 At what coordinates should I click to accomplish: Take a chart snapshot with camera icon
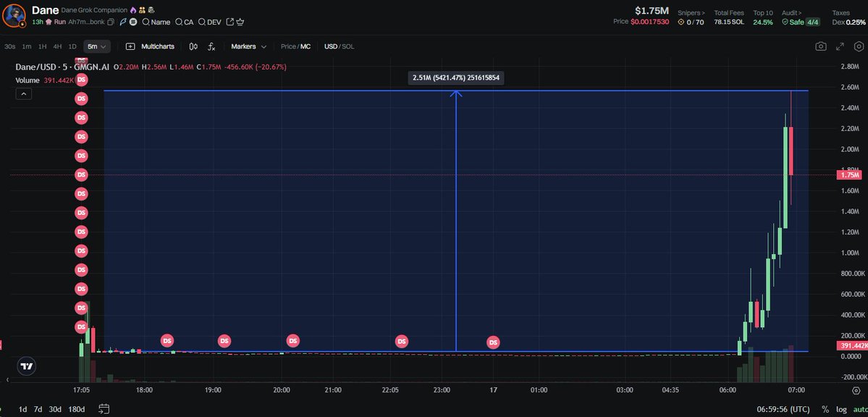click(x=820, y=46)
